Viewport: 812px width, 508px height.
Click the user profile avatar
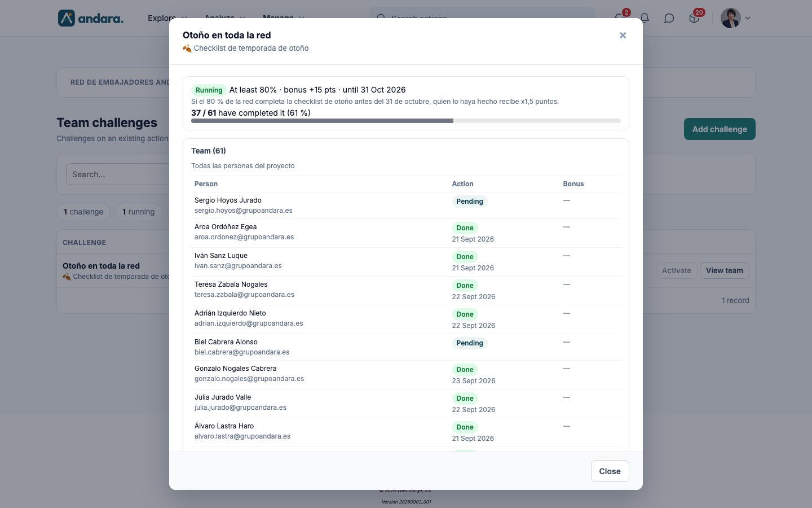[x=731, y=18]
